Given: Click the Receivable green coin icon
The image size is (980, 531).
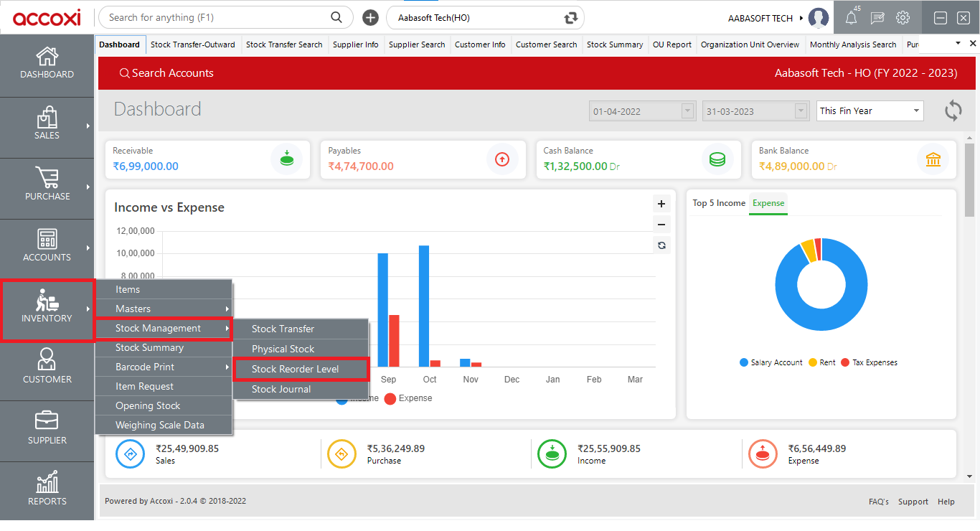Looking at the screenshot, I should (x=287, y=159).
